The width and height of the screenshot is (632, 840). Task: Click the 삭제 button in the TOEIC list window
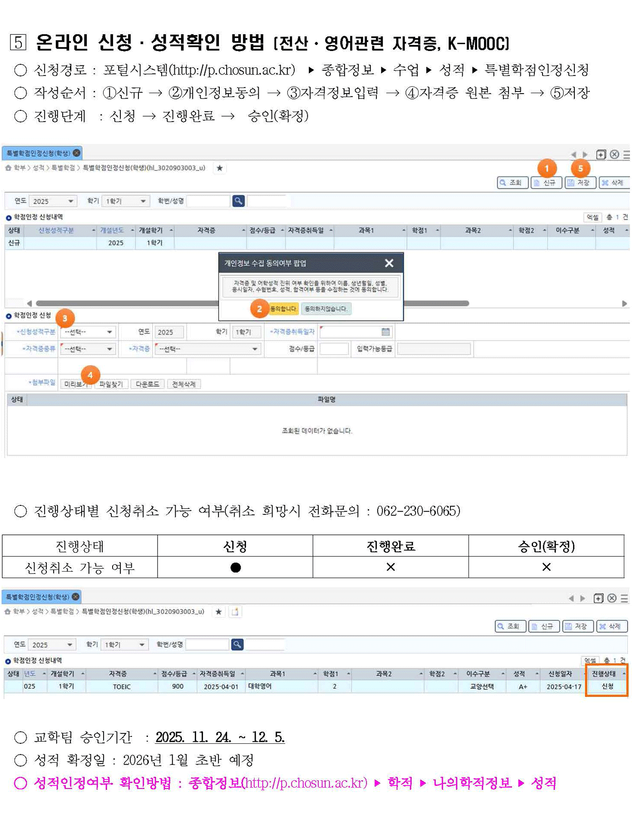611,626
